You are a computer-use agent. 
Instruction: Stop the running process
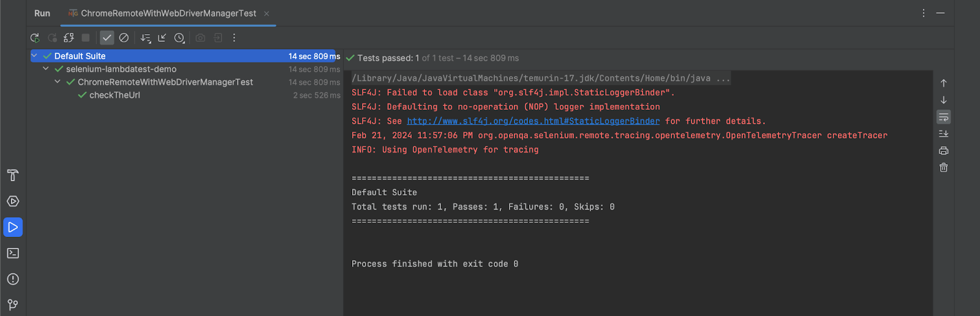(x=86, y=38)
